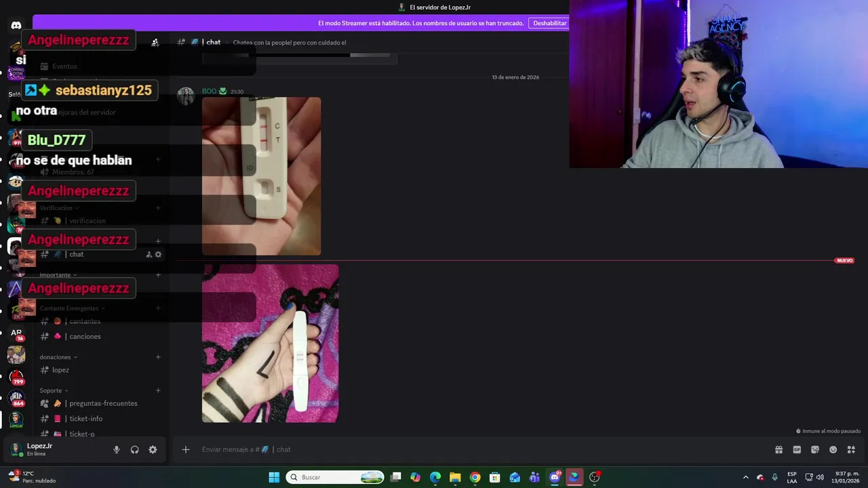The image size is (868, 488).
Task: Open the emoji picker
Action: point(833,449)
